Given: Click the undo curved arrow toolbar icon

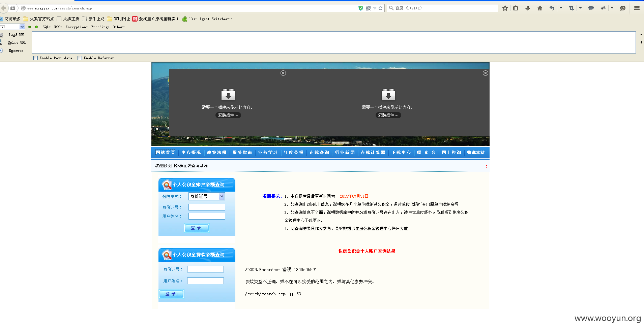Looking at the screenshot, I should click(552, 8).
